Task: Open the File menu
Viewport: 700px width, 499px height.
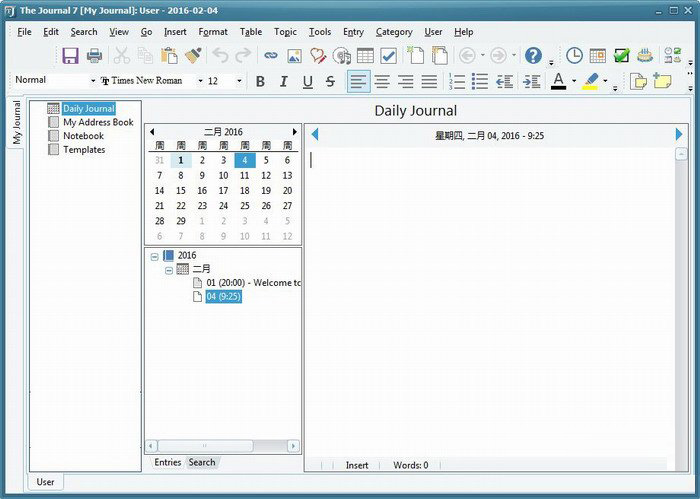Action: 24,32
